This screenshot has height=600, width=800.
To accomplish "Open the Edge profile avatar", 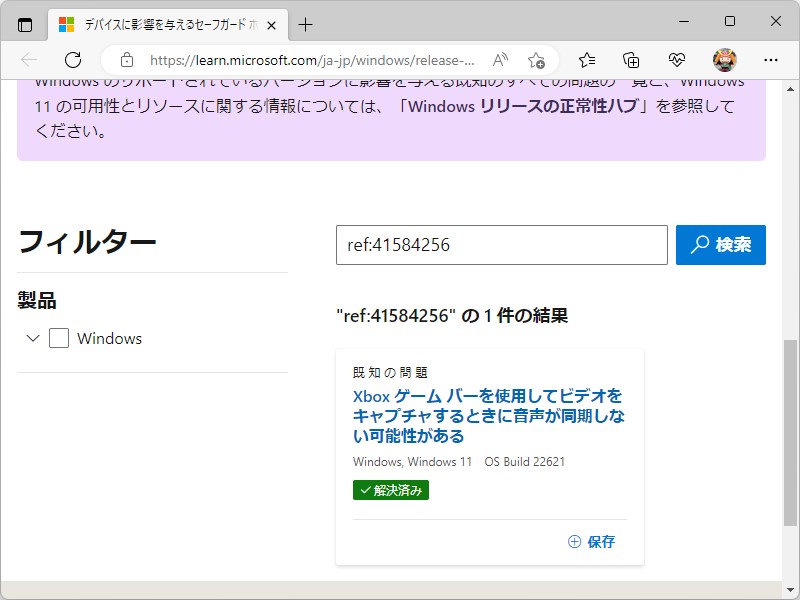I will [x=722, y=60].
